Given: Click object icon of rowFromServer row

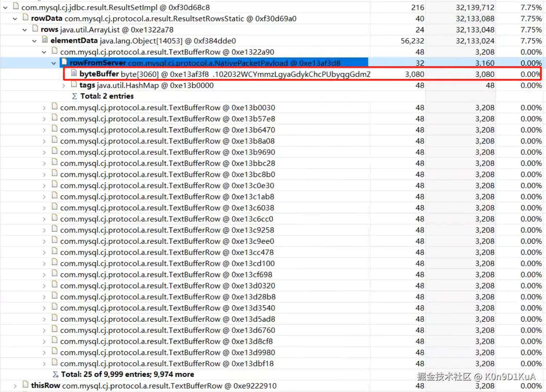Looking at the screenshot, I should tap(64, 62).
